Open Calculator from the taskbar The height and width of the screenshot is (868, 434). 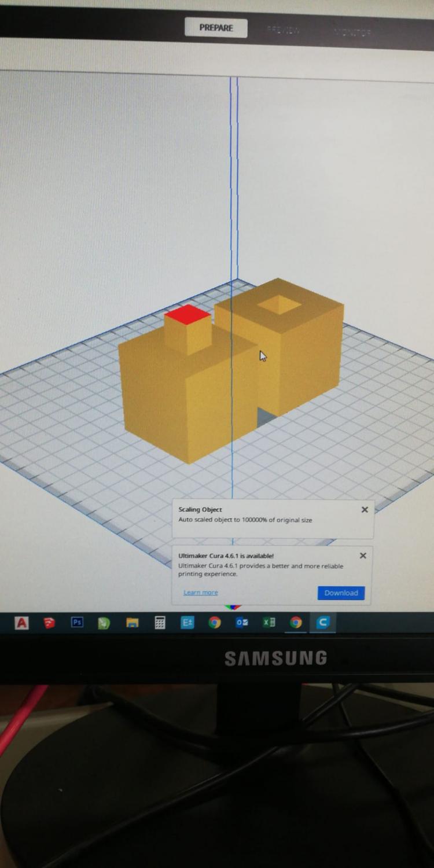160,623
